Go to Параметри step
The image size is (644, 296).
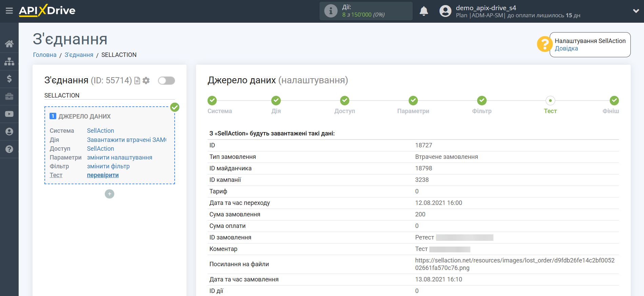(x=413, y=101)
